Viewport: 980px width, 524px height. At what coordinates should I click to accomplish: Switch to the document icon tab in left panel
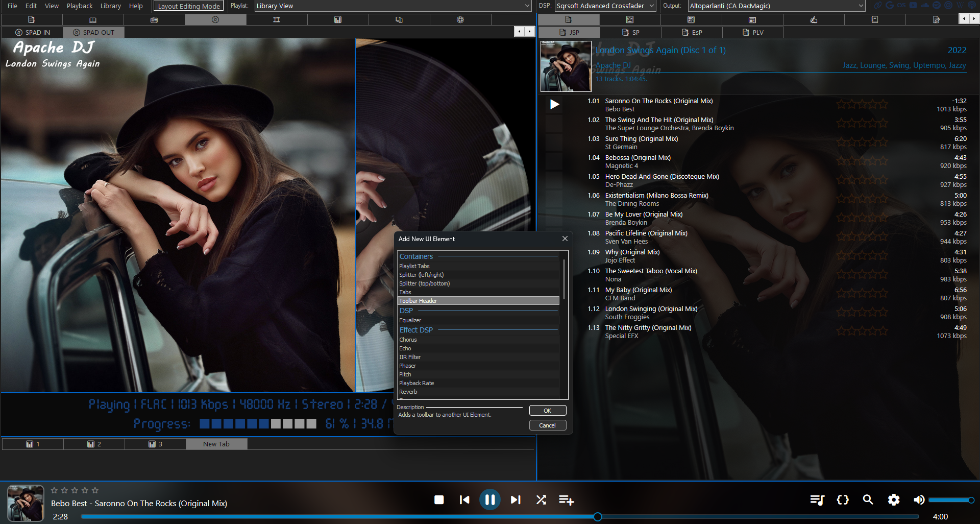(32, 20)
